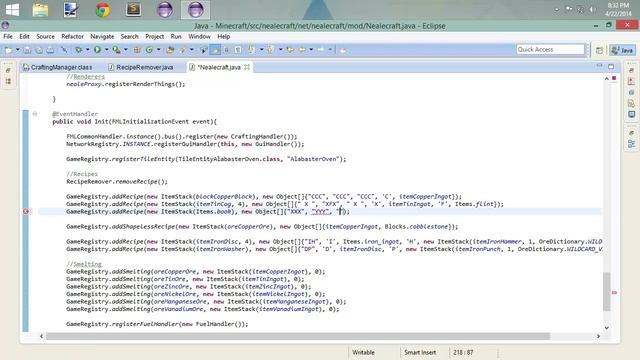Switch to RecipeRemover.java tab
The width and height of the screenshot is (640, 360).
pyautogui.click(x=141, y=67)
